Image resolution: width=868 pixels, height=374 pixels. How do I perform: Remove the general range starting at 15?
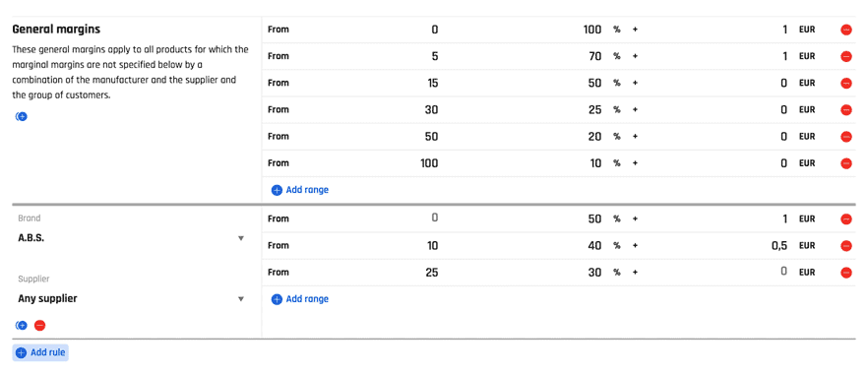pyautogui.click(x=846, y=83)
